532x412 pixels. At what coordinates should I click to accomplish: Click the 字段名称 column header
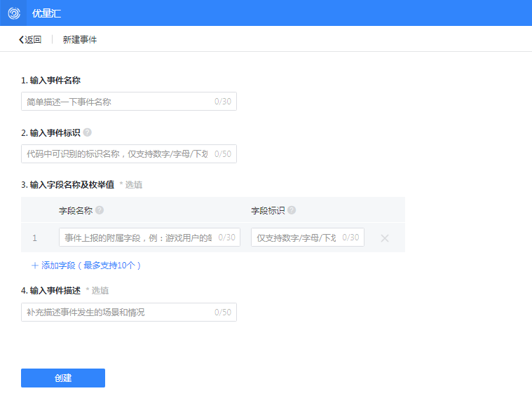pyautogui.click(x=76, y=210)
